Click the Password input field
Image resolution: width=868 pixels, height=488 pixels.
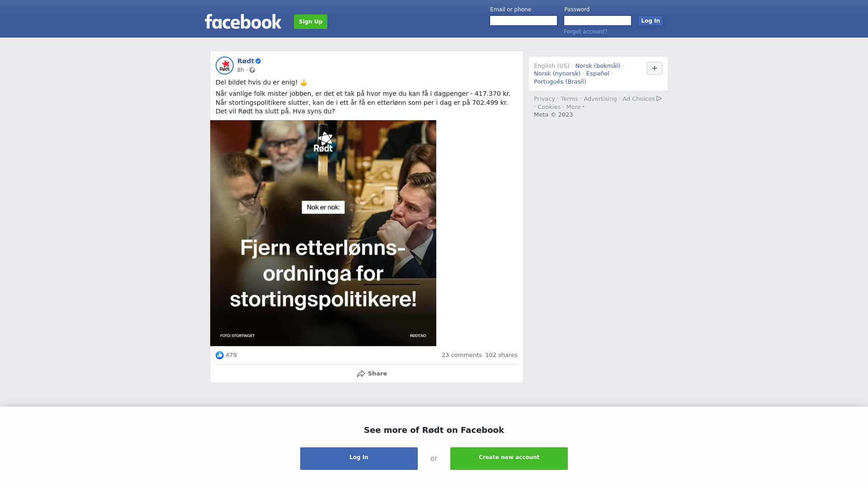(x=598, y=21)
